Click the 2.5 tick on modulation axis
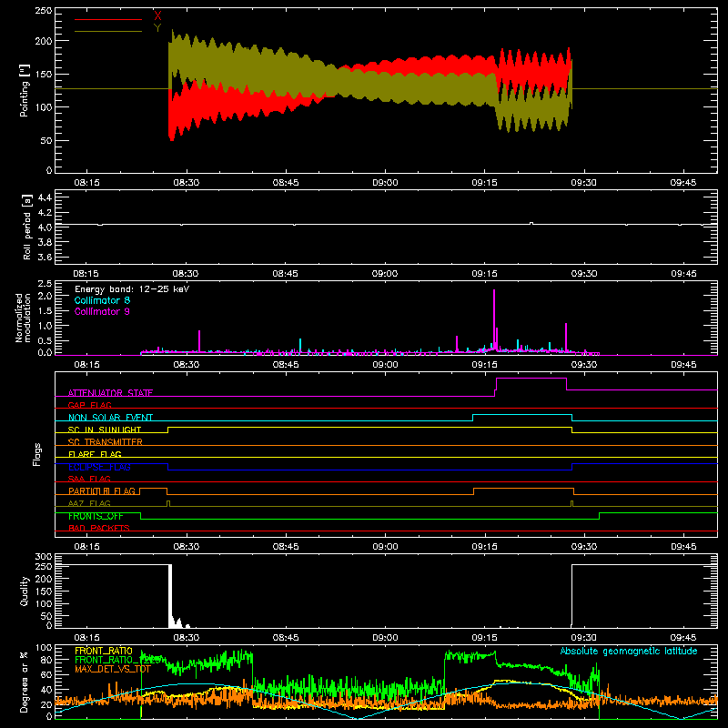This screenshot has width=728, height=728. coord(45,284)
